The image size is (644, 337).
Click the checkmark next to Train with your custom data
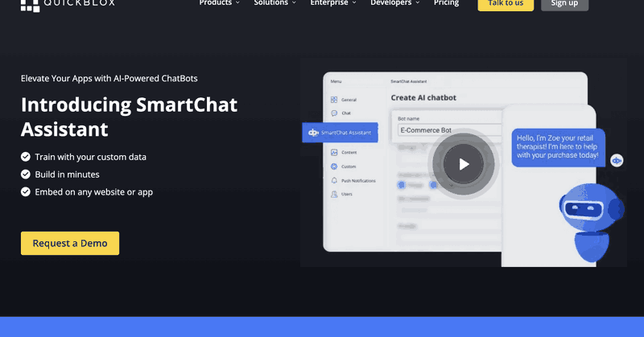click(26, 157)
